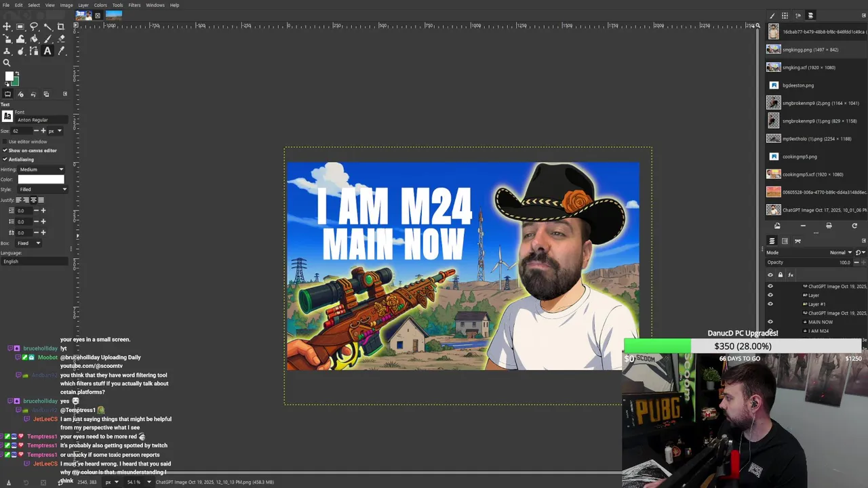Adjust the layer Opacity slider
This screenshot has width=868, height=488.
pos(810,262)
